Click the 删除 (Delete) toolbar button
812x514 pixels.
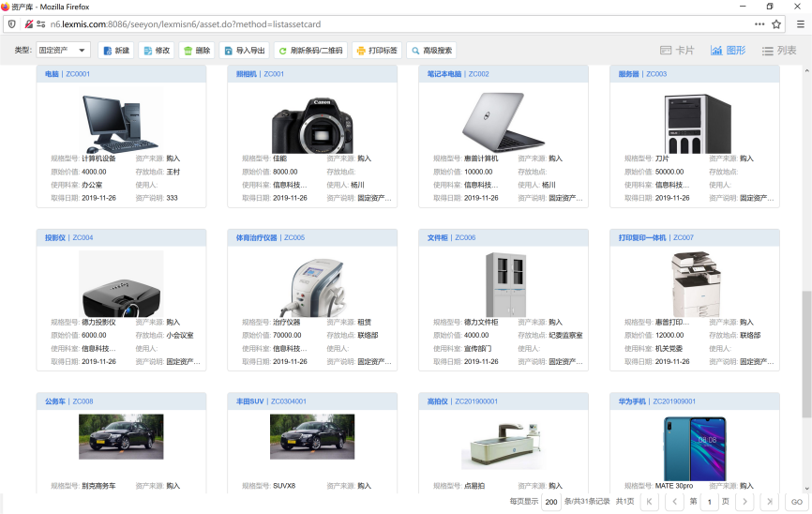(196, 51)
